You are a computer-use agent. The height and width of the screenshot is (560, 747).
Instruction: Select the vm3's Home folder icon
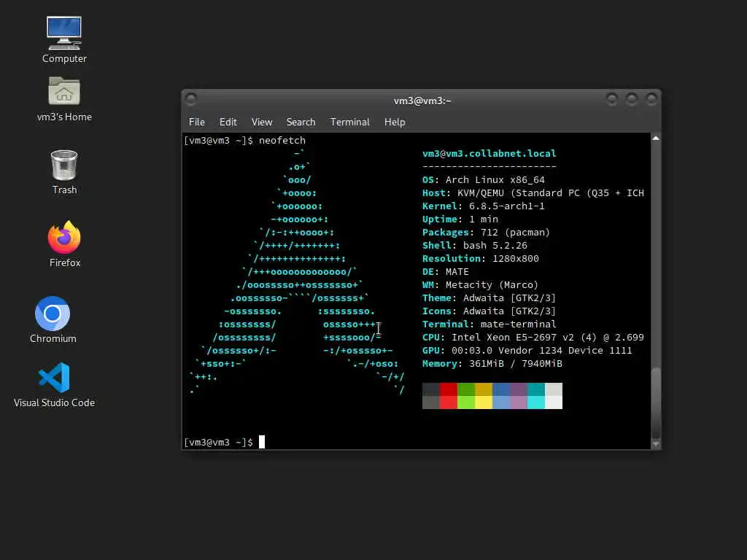64,99
